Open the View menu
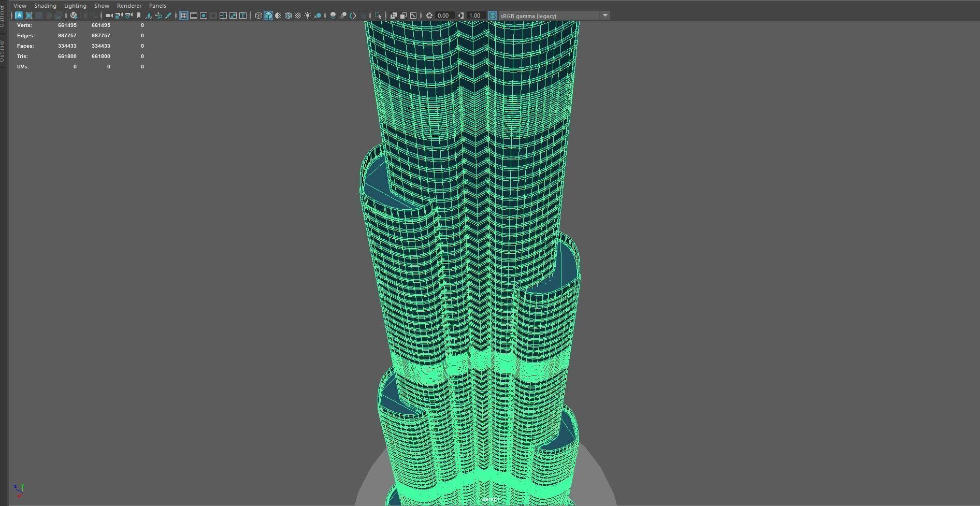Image resolution: width=980 pixels, height=506 pixels. (20, 6)
